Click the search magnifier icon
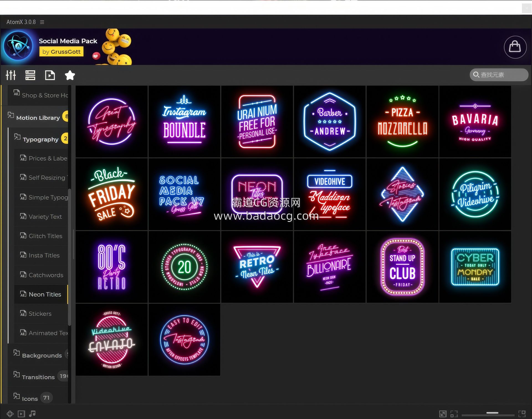 pos(476,75)
